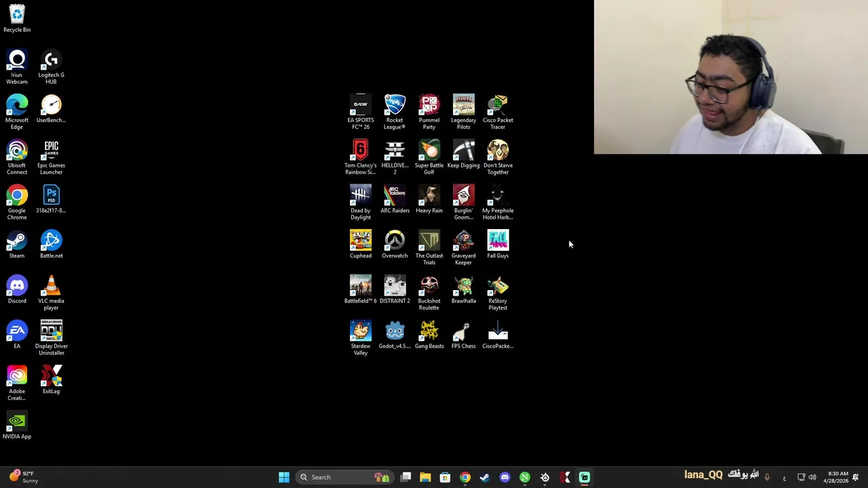The width and height of the screenshot is (868, 488).
Task: Open the NVIDIA App desktop icon
Action: [x=17, y=426]
